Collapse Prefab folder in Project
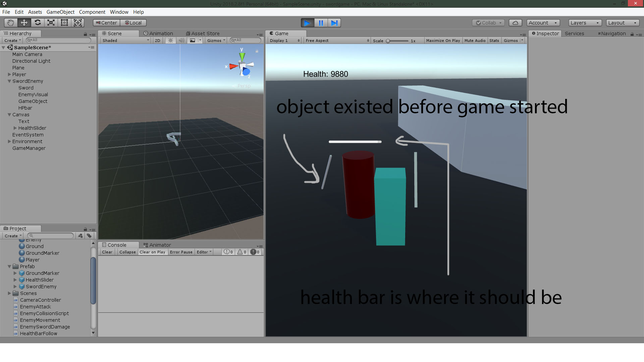This screenshot has width=644, height=362. 9,266
